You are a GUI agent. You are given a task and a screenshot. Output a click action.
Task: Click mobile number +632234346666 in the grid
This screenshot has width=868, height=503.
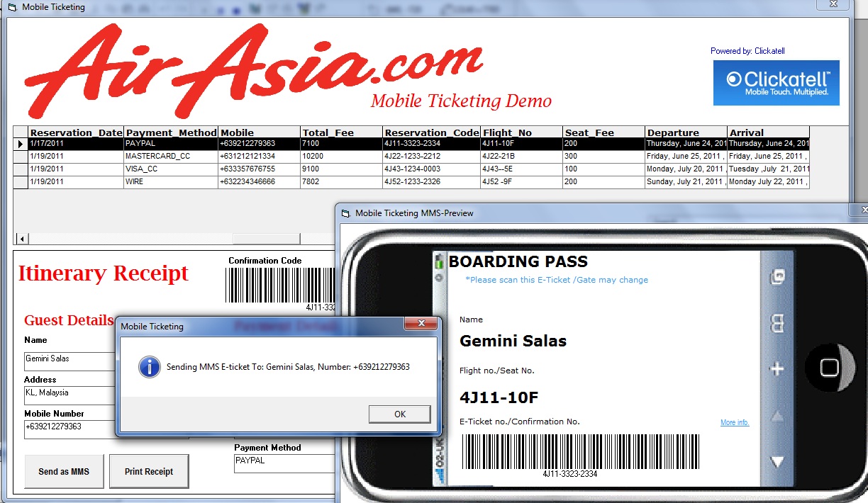click(x=260, y=182)
